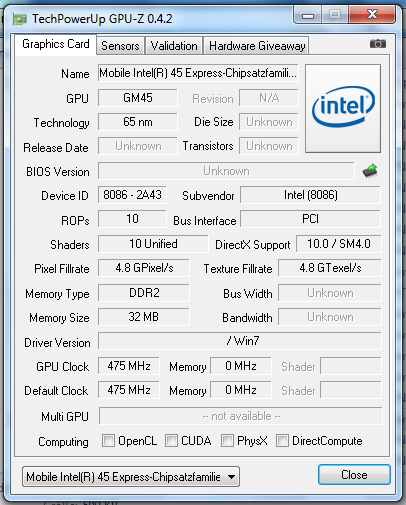
Task: Check the DirectCompute checkbox
Action: tap(282, 440)
